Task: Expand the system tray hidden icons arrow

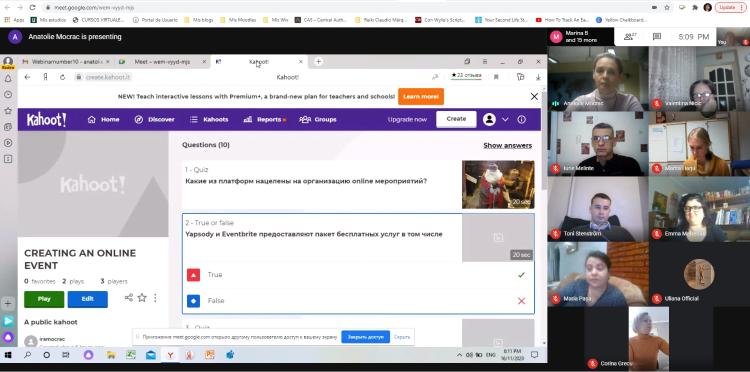Action: [460, 355]
